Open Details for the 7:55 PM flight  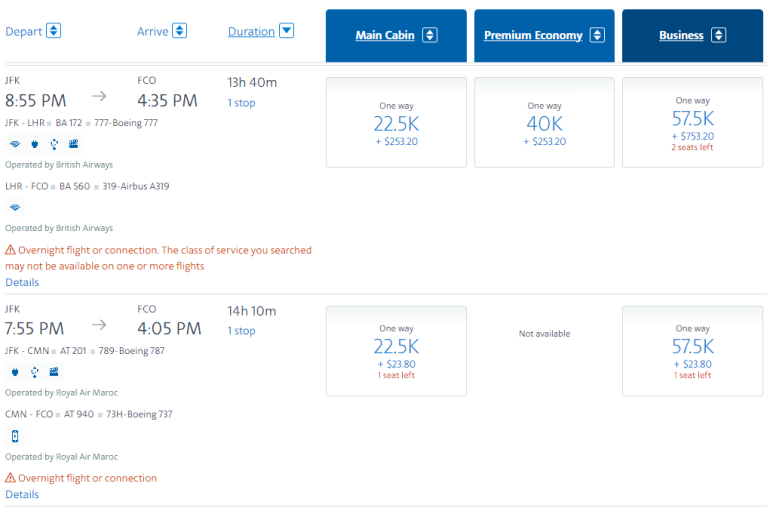tap(22, 494)
